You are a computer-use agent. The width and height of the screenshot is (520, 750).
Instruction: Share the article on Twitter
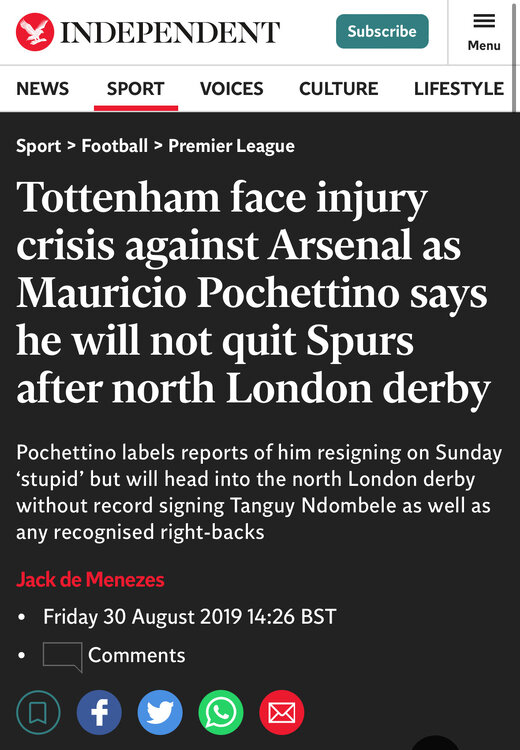click(160, 712)
